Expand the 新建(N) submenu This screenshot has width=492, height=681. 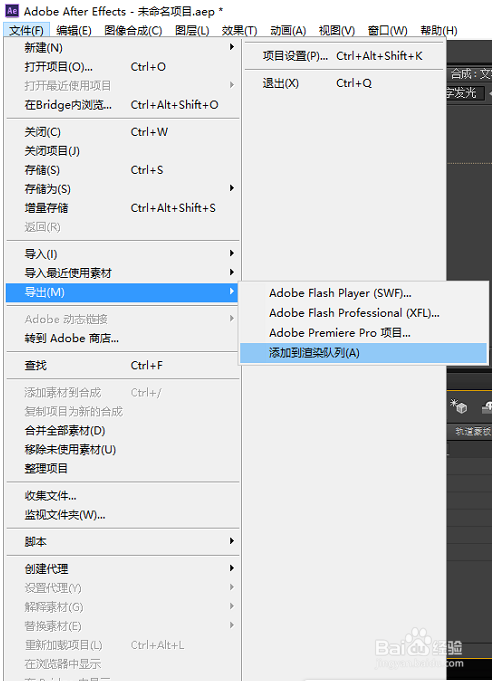[x=122, y=47]
